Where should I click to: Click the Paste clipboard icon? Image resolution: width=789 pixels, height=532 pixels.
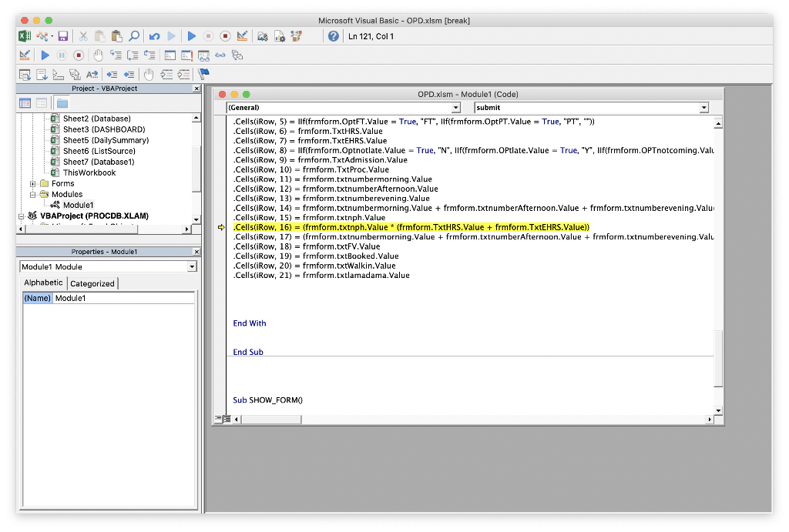[117, 36]
